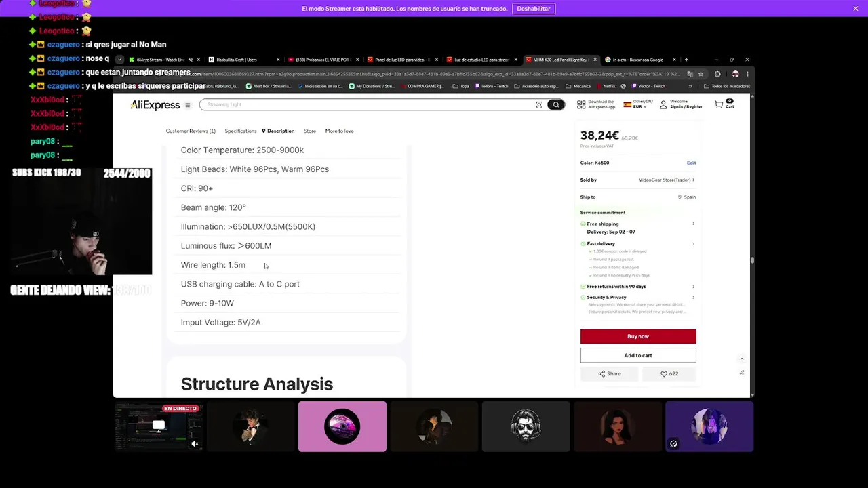
Task: Open the More to love tab
Action: (339, 131)
